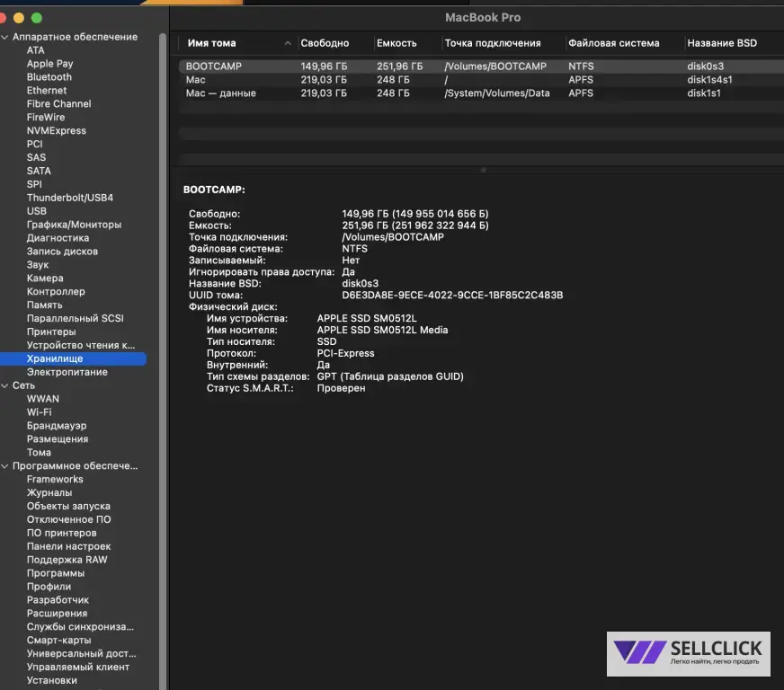Screen dimensions: 784x690
Task: Toggle sort arrow in Имя тома column
Action: point(288,43)
